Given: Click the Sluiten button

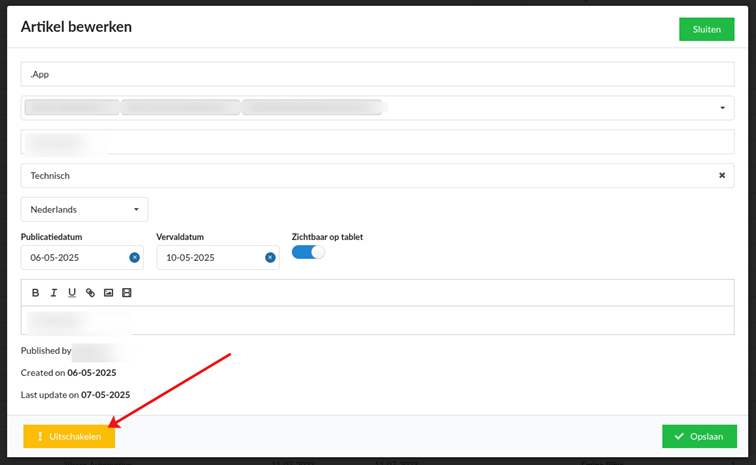Looking at the screenshot, I should tap(706, 29).
